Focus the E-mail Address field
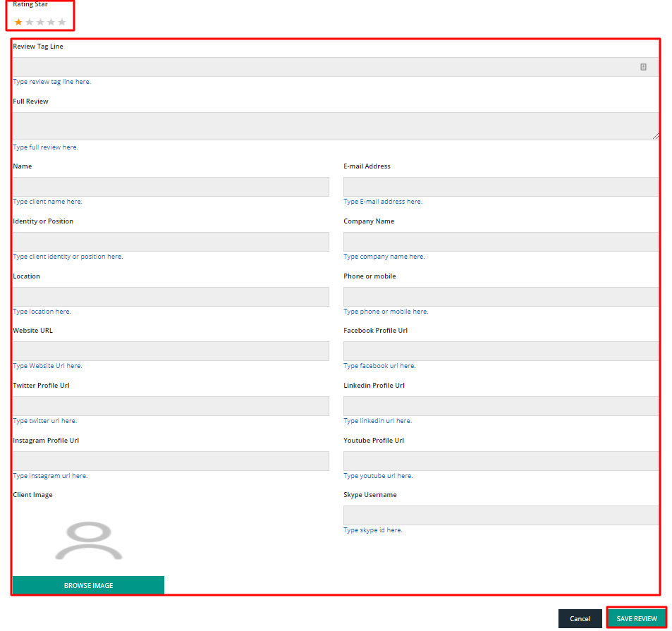The height and width of the screenshot is (631, 672). (501, 187)
